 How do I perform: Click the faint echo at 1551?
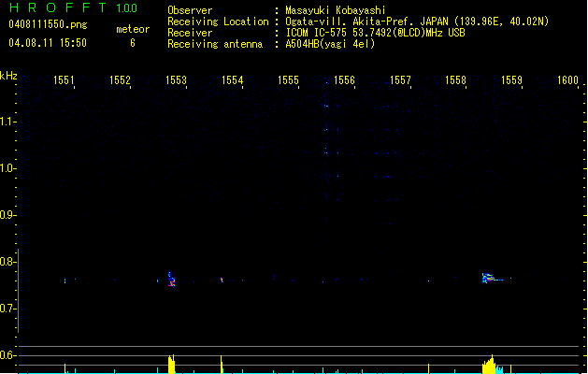[65, 280]
